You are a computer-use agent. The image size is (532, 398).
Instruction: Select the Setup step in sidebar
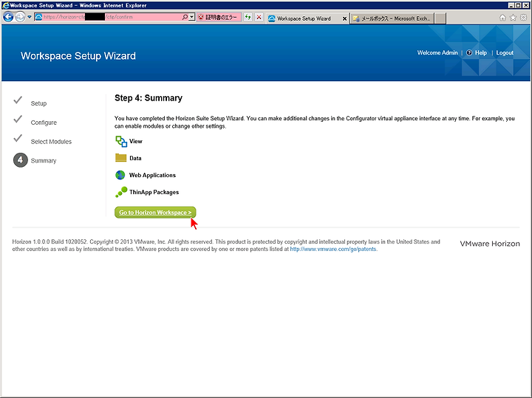[x=38, y=103]
